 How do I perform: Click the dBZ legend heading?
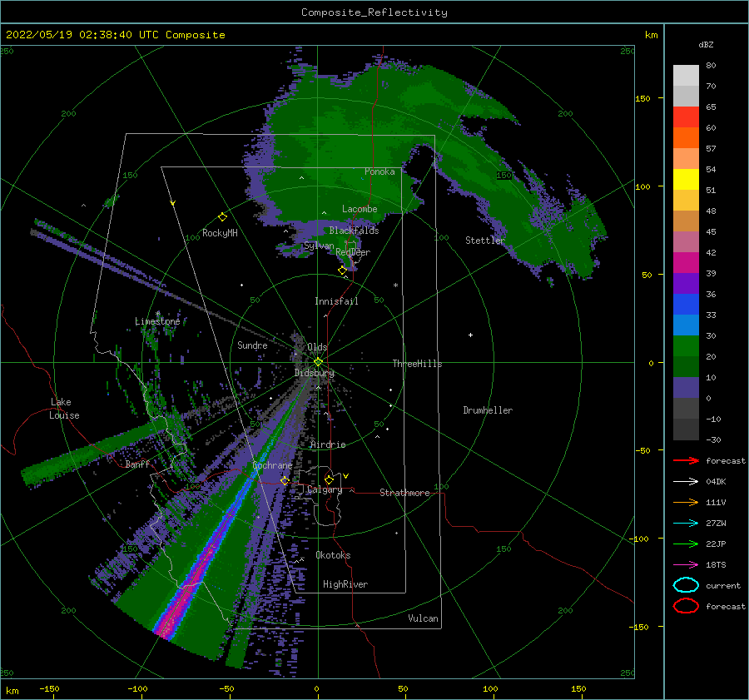tap(706, 44)
